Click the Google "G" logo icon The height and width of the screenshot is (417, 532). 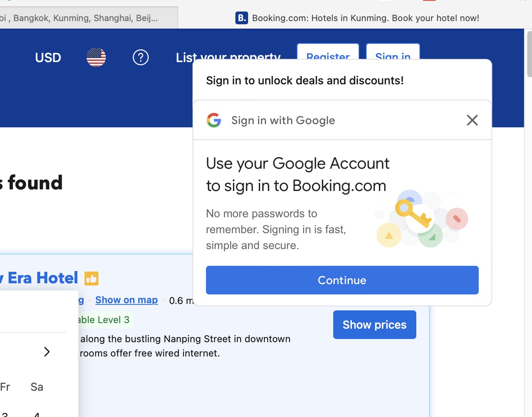click(x=214, y=120)
